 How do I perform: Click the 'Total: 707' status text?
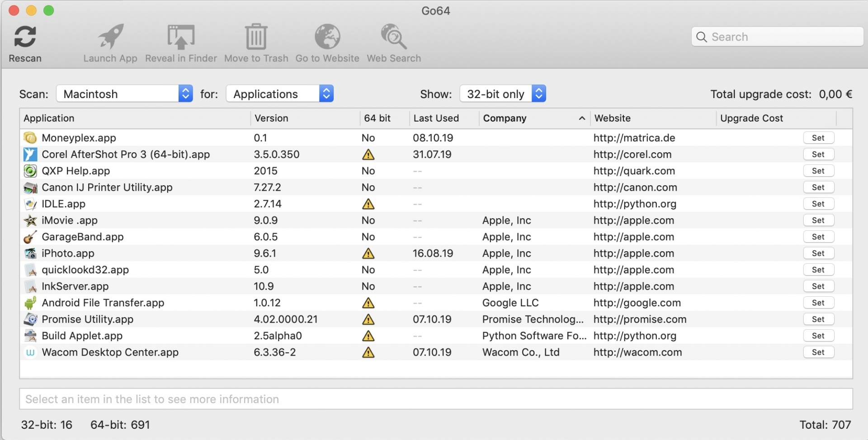(825, 425)
